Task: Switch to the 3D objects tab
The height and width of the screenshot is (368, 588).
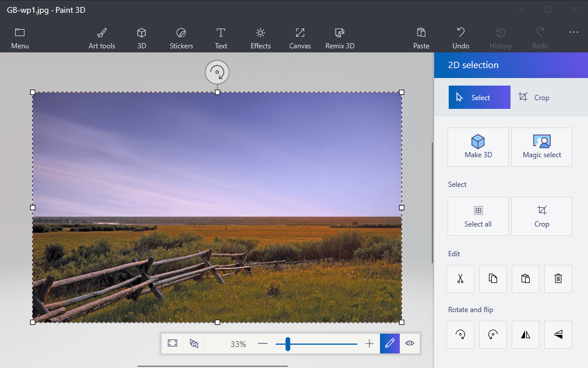Action: click(x=142, y=38)
